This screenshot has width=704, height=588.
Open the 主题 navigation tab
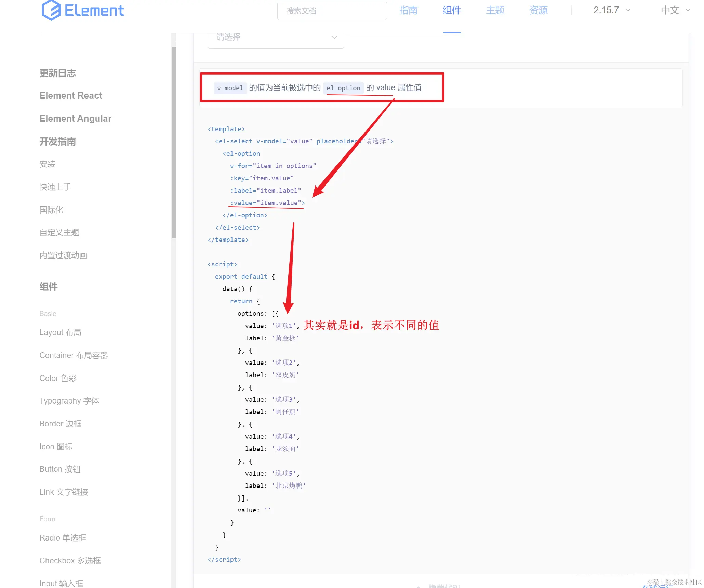(x=495, y=10)
